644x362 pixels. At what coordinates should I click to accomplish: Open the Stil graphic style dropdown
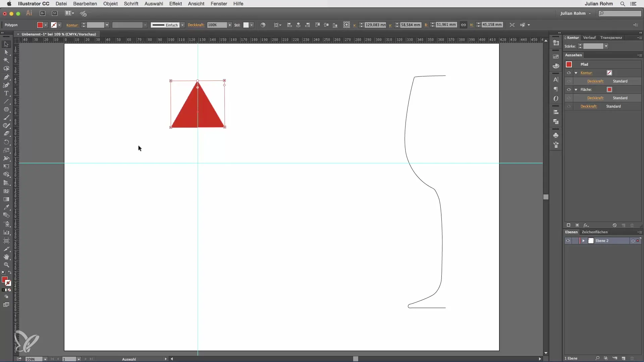[252, 25]
